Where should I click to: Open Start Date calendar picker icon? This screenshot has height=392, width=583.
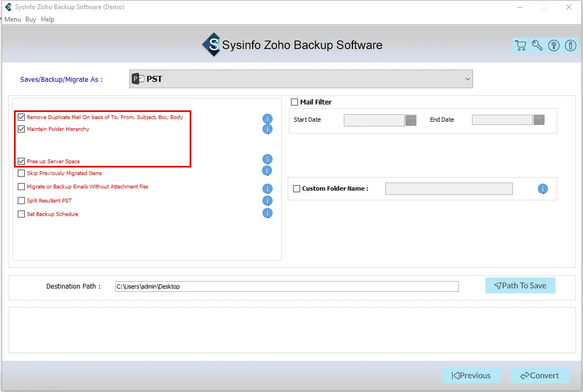tap(411, 120)
